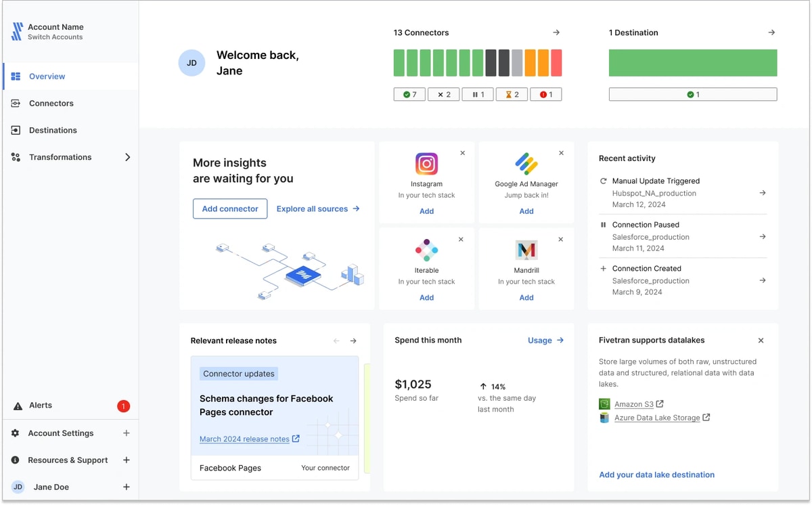This screenshot has width=812, height=505.
Task: Open connectors list via arrow icon
Action: coord(556,32)
